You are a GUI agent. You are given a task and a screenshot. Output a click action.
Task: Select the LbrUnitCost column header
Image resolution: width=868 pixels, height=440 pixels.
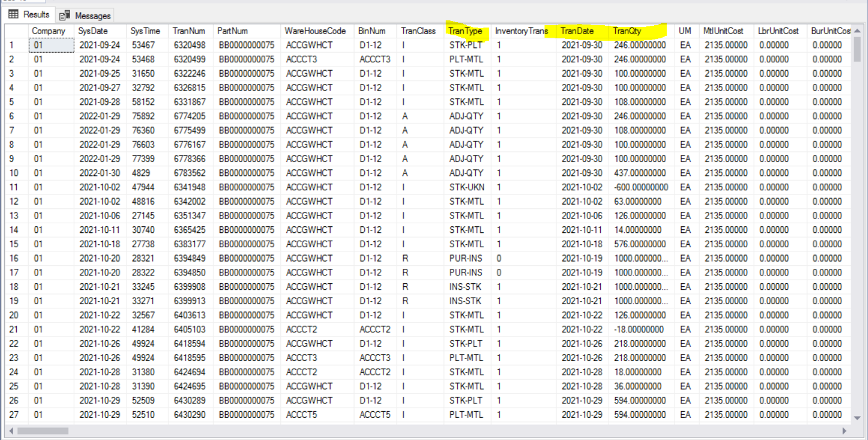point(780,31)
